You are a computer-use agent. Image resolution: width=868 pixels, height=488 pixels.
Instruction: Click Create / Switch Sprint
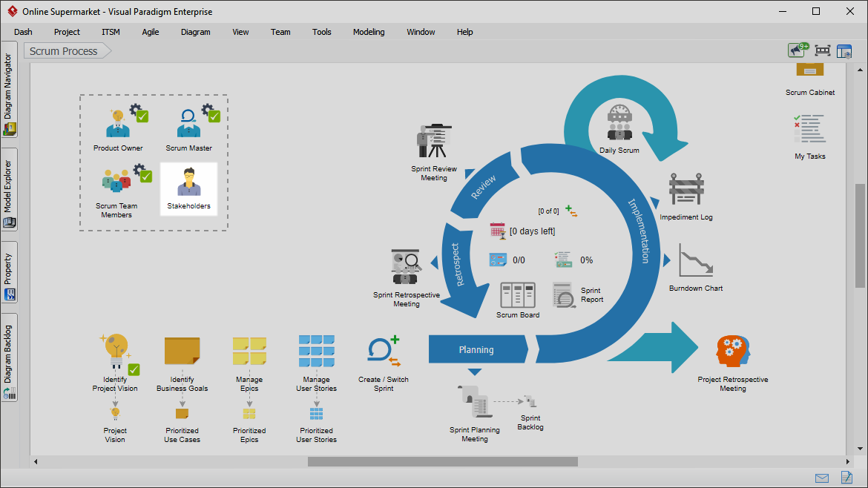[x=384, y=352]
